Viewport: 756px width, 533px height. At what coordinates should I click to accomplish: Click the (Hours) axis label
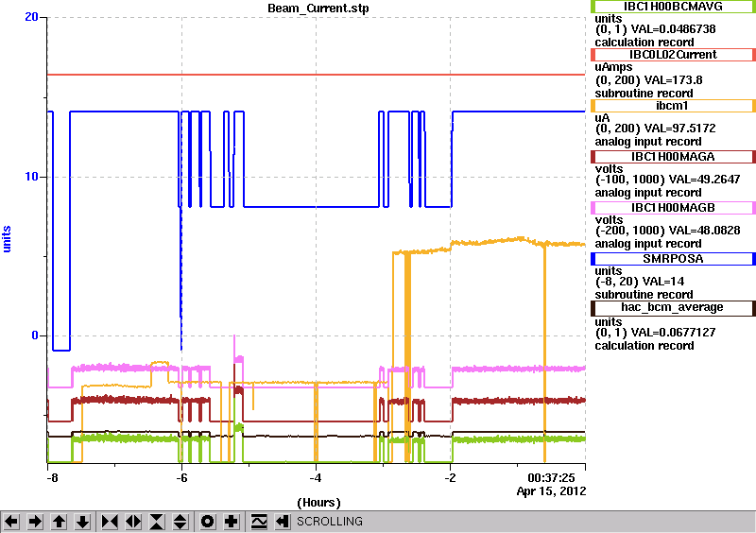click(318, 503)
